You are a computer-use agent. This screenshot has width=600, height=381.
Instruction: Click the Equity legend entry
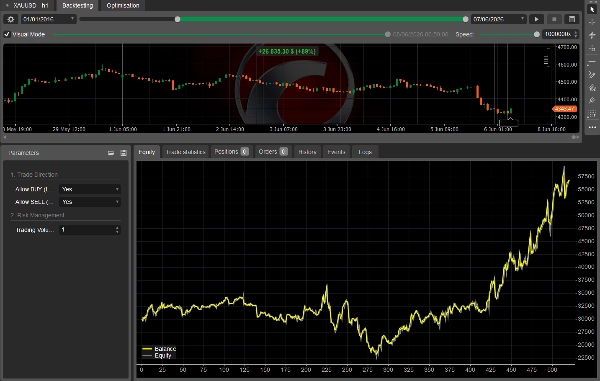pyautogui.click(x=157, y=356)
